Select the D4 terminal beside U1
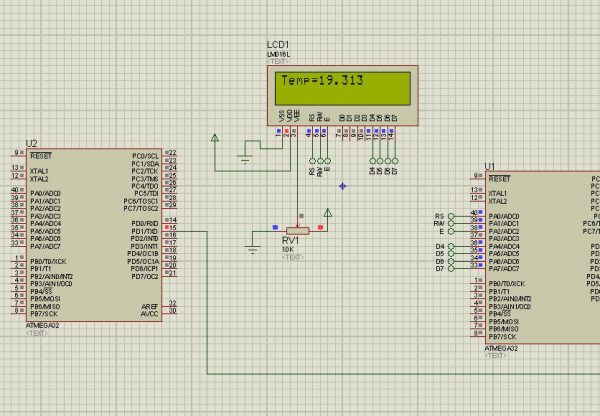Viewport: 600px width, 416px height. click(451, 246)
